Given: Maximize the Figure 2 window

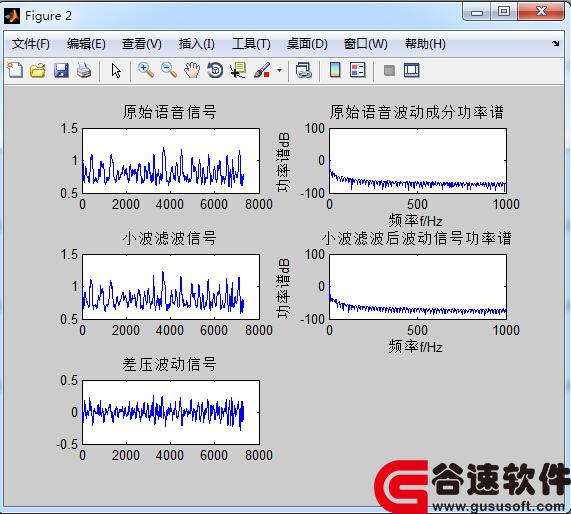Looking at the screenshot, I should point(504,11).
